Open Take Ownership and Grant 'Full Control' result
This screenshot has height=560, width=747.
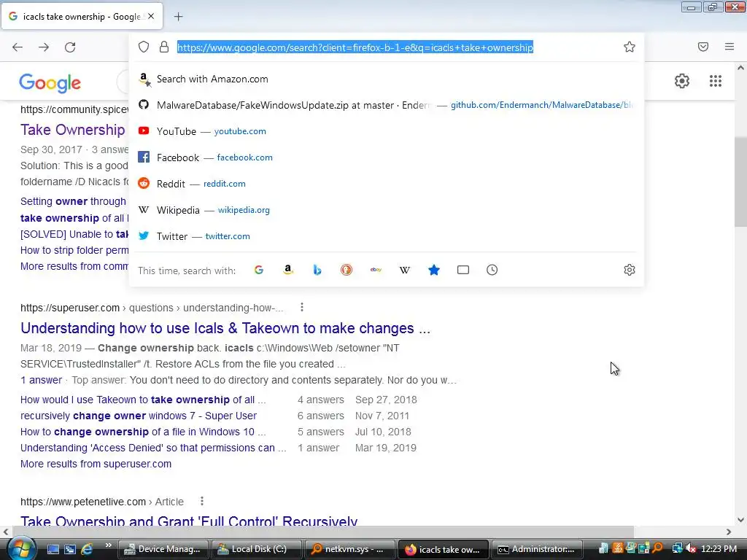(x=189, y=520)
